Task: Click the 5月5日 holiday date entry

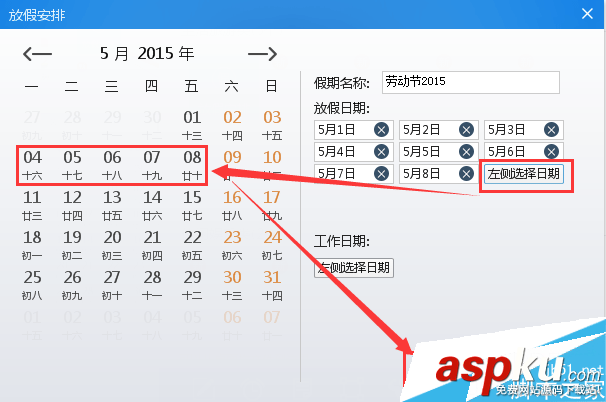Action: [439, 152]
